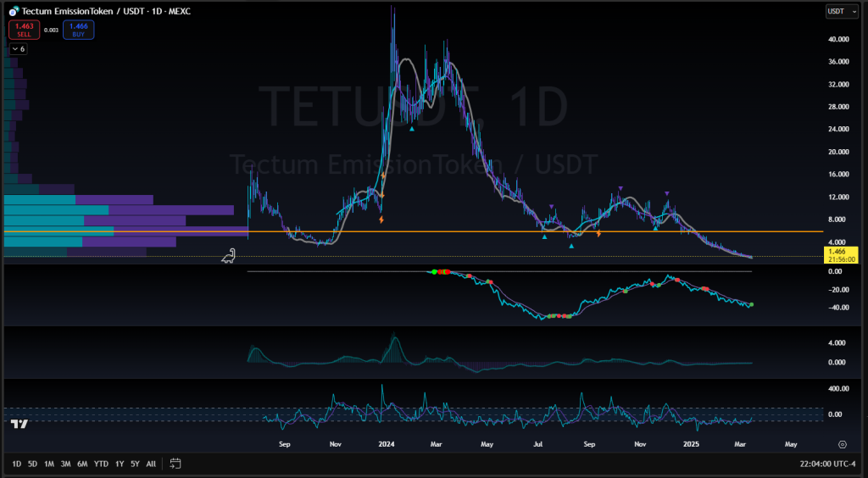
Task: Select the green dot ending the oscillator line
Action: click(751, 304)
